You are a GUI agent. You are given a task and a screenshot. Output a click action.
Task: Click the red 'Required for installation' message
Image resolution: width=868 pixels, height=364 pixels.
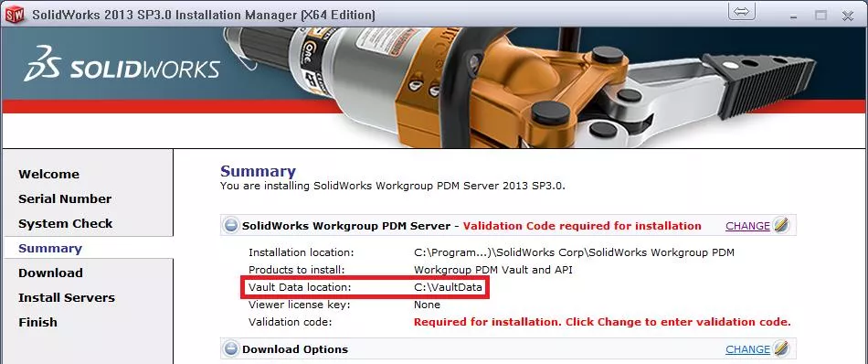(602, 323)
